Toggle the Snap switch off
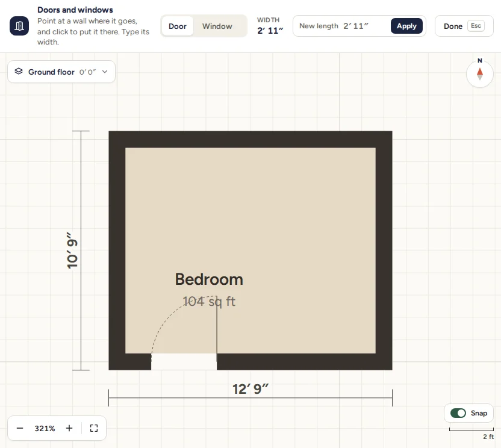This screenshot has height=448, width=501. (458, 413)
